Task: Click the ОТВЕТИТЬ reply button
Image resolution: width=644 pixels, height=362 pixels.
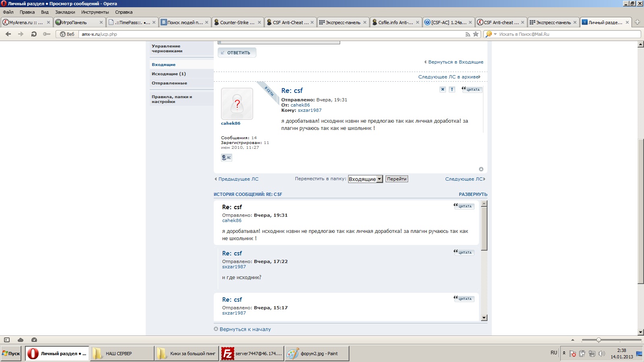Action: (237, 53)
